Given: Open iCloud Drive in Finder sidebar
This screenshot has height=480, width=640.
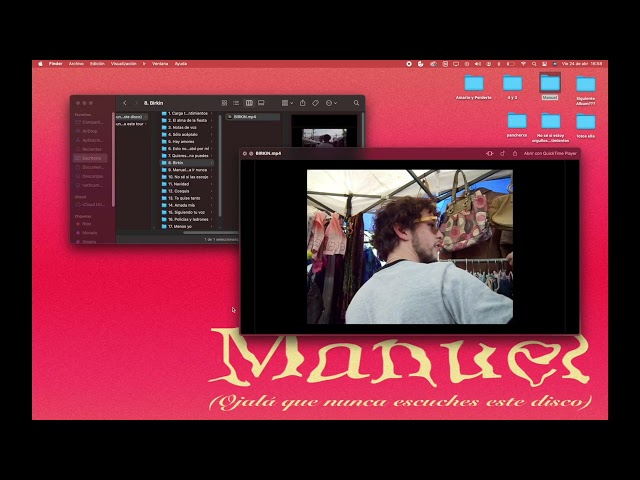Looking at the screenshot, I should [91, 204].
